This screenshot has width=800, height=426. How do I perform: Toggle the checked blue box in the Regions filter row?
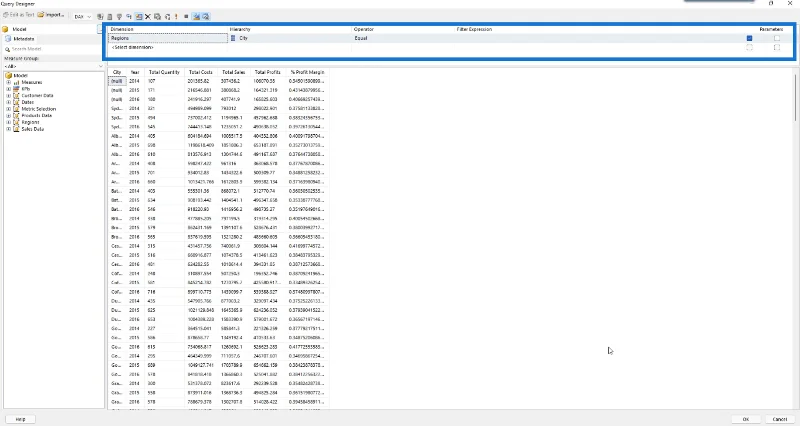click(x=749, y=38)
